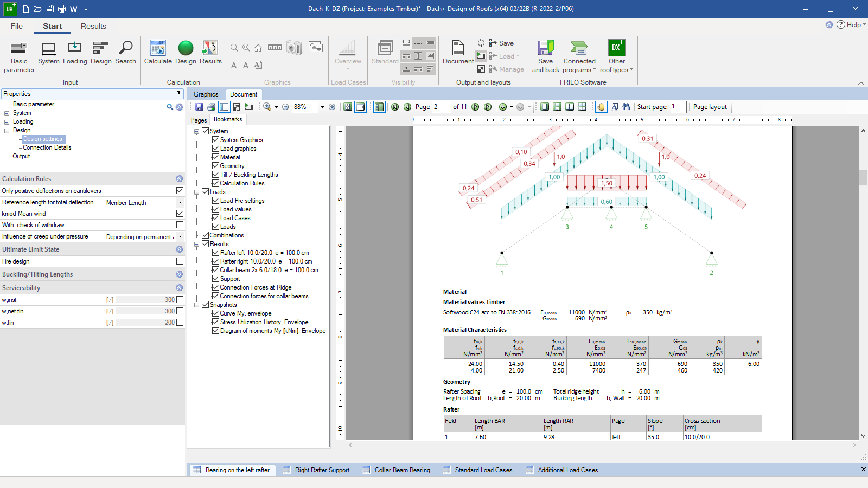Viewport: 868px width, 488px height.
Task: Click zoom out minus icon
Action: coord(285,107)
